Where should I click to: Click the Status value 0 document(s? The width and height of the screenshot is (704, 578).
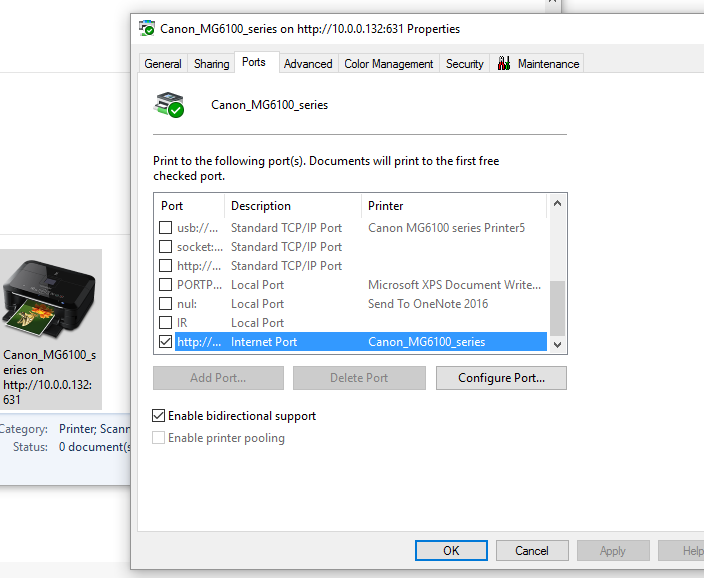95,447
